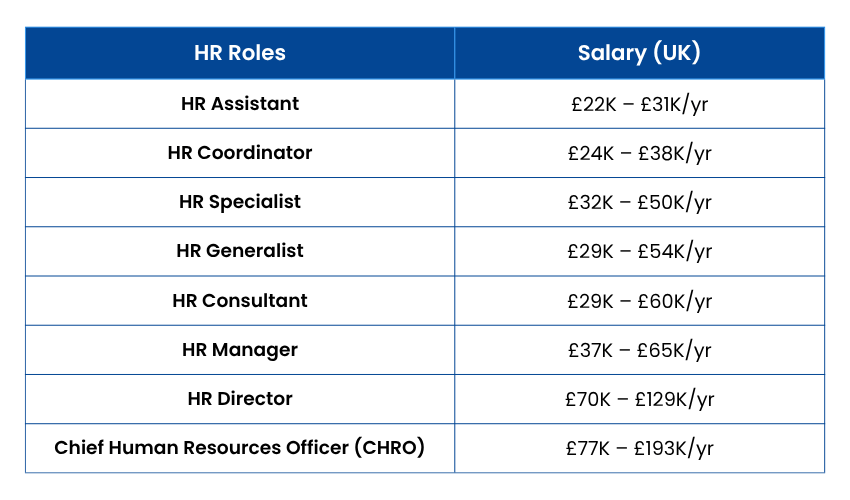Click the £77K lower figure for CHRO
850x500 pixels.
point(587,448)
